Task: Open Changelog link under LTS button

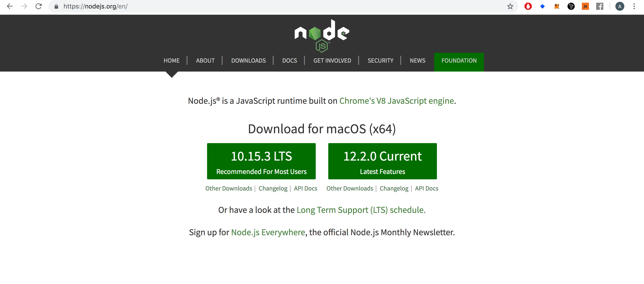Action: [x=273, y=188]
